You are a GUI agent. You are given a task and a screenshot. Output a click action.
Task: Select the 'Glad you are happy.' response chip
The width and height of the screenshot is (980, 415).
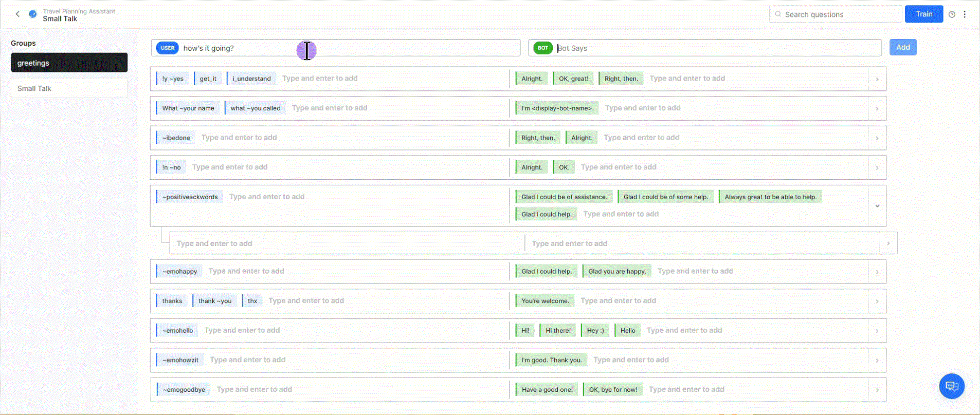616,271
